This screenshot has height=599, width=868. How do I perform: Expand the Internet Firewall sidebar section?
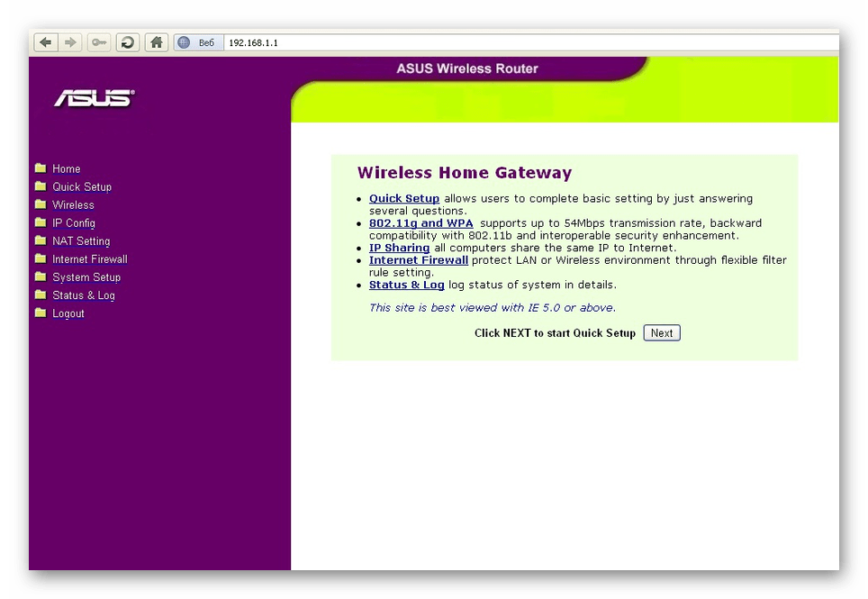tap(89, 259)
